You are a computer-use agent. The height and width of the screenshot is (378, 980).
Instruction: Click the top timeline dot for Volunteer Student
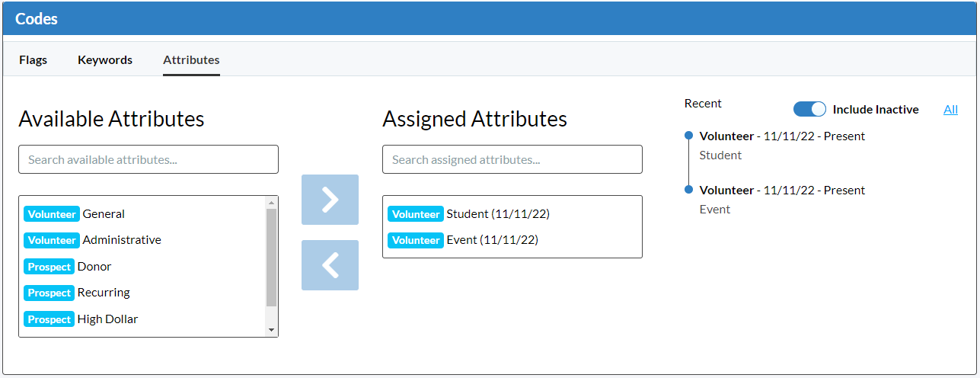pos(688,136)
